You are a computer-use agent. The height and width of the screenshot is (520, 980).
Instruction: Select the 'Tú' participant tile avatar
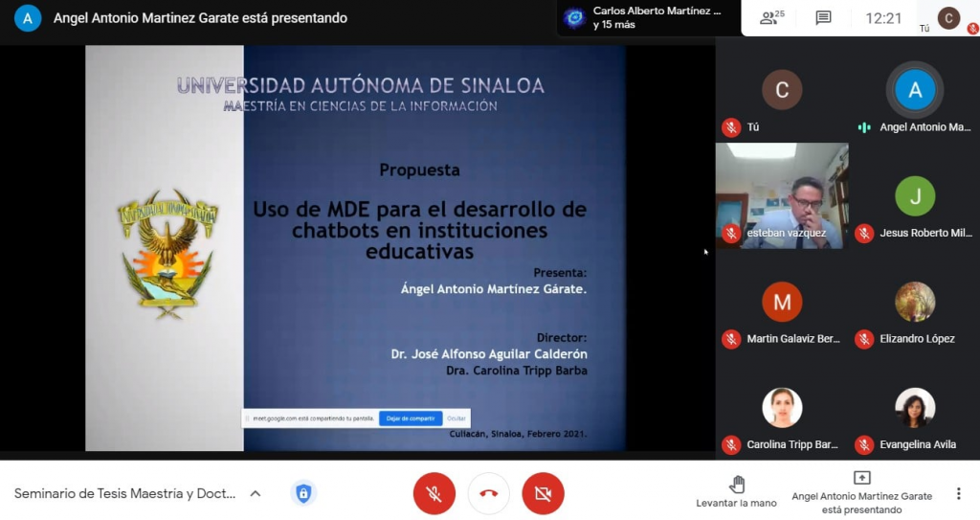782,89
